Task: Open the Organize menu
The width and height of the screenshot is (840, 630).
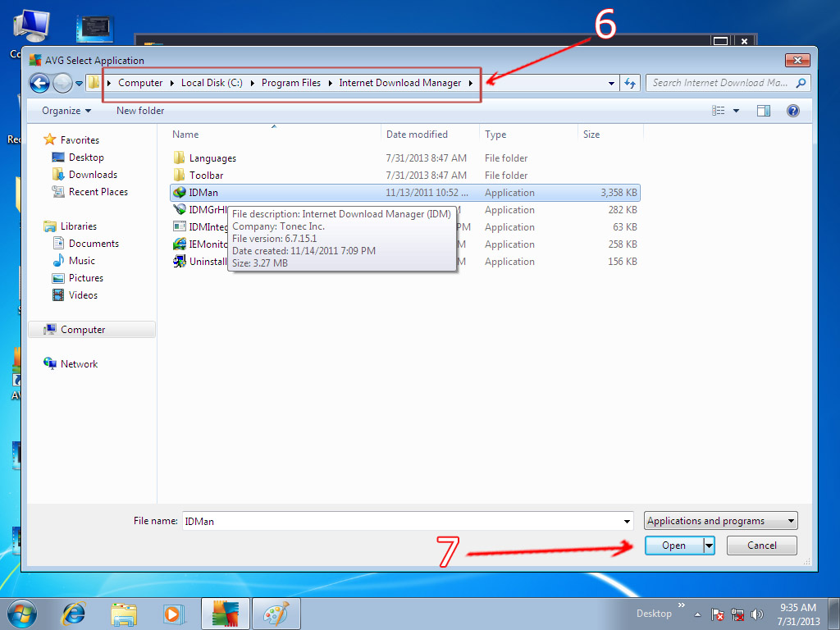Action: point(65,110)
